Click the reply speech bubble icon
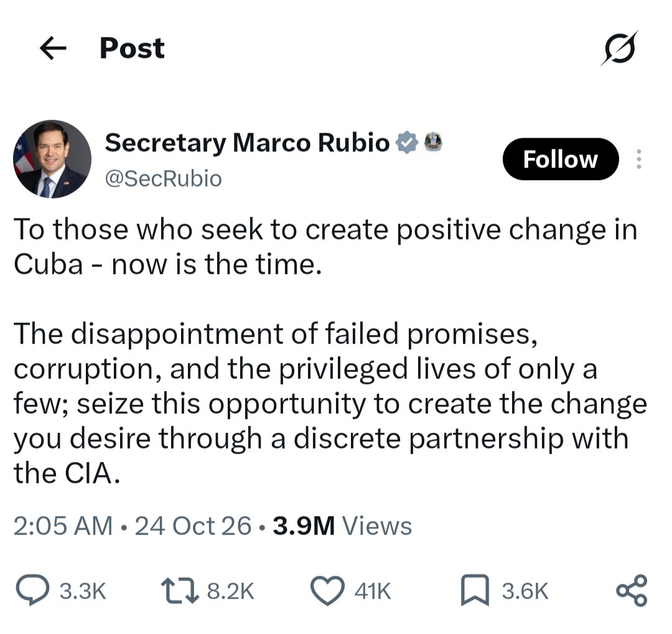The width and height of the screenshot is (672, 634). [x=32, y=590]
